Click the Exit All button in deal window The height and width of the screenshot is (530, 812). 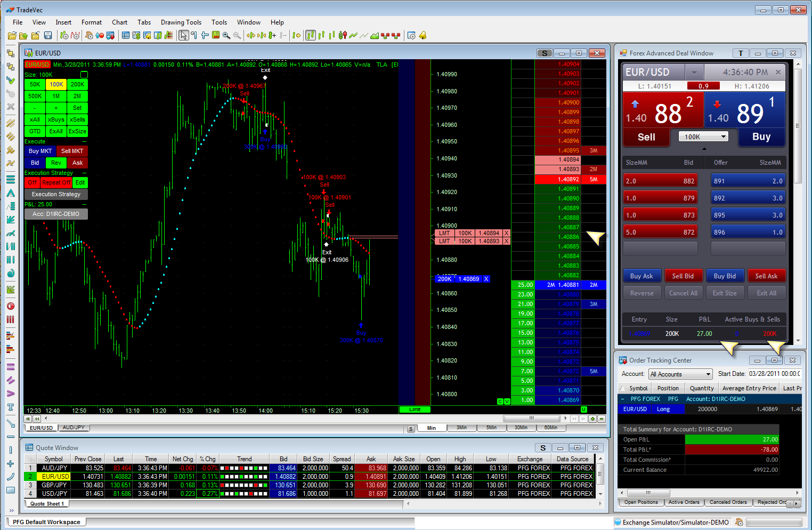pos(767,293)
